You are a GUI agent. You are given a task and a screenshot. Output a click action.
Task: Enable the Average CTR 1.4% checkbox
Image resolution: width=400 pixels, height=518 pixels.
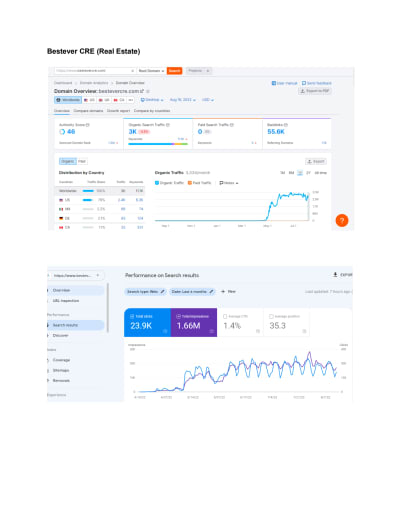[225, 316]
